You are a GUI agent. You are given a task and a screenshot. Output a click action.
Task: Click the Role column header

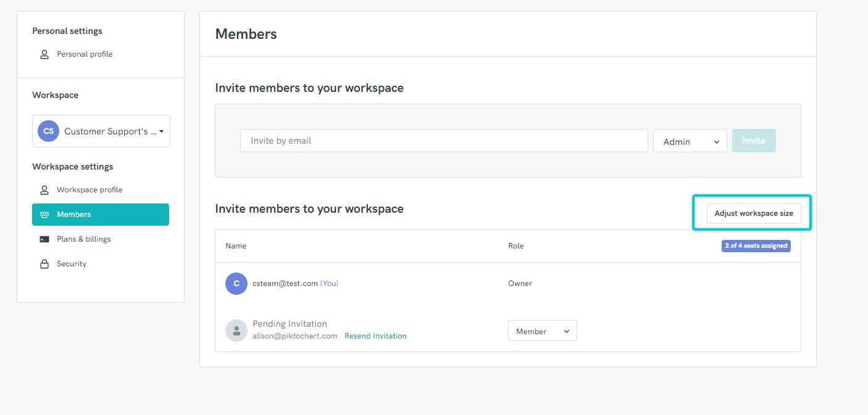(x=516, y=246)
